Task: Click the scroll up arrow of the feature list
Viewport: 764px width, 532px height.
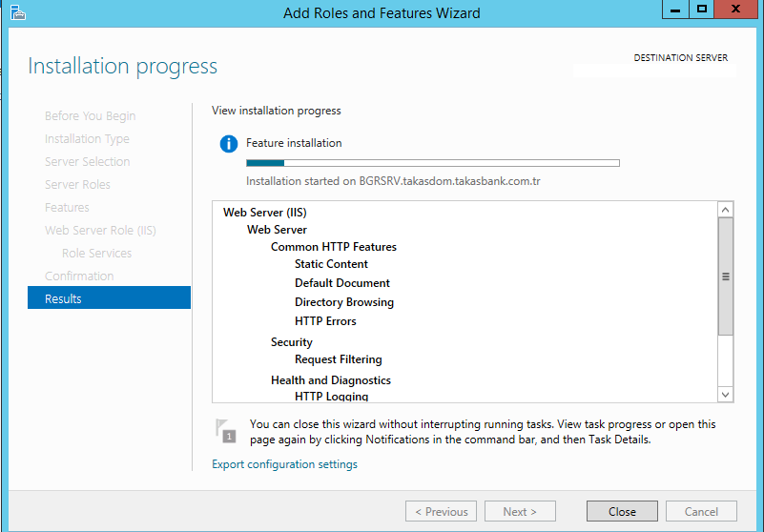Action: [726, 210]
